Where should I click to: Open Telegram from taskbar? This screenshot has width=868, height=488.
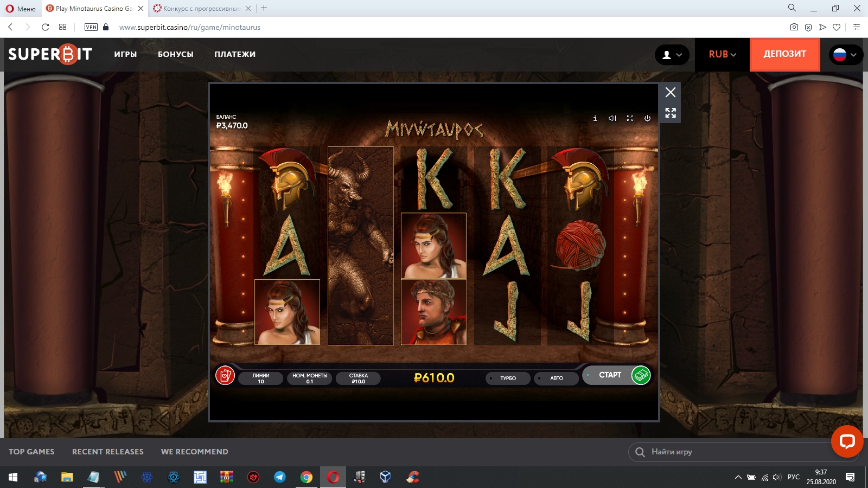pyautogui.click(x=280, y=477)
